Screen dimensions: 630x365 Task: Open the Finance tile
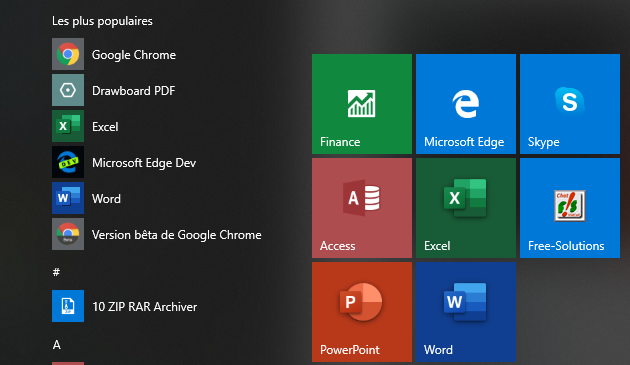click(x=362, y=104)
